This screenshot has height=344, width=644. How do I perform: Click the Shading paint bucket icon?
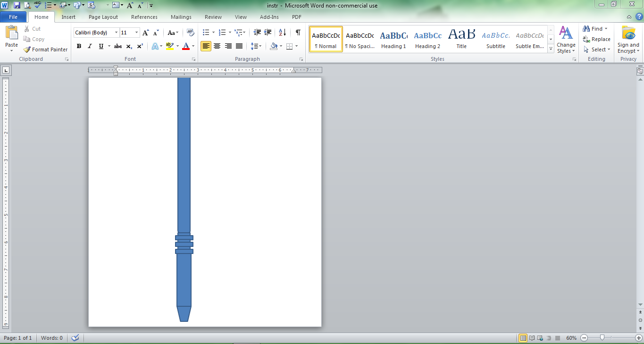[274, 46]
